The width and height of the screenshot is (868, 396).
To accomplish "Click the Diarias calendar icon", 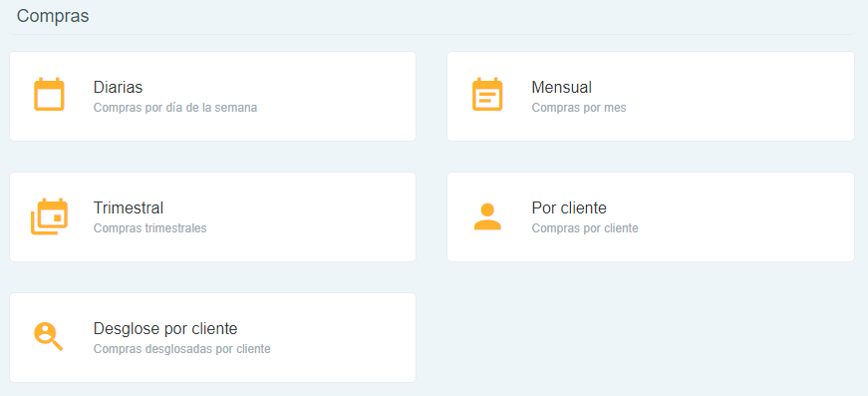I will (49, 95).
